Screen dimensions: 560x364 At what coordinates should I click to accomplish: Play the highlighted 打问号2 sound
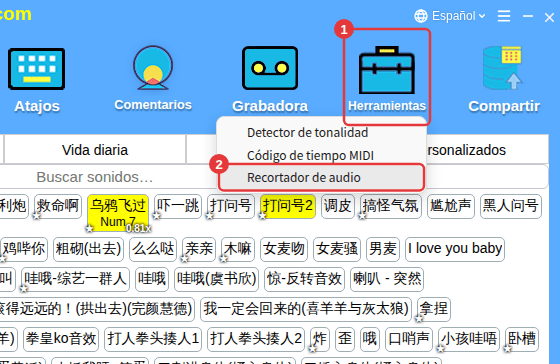288,206
